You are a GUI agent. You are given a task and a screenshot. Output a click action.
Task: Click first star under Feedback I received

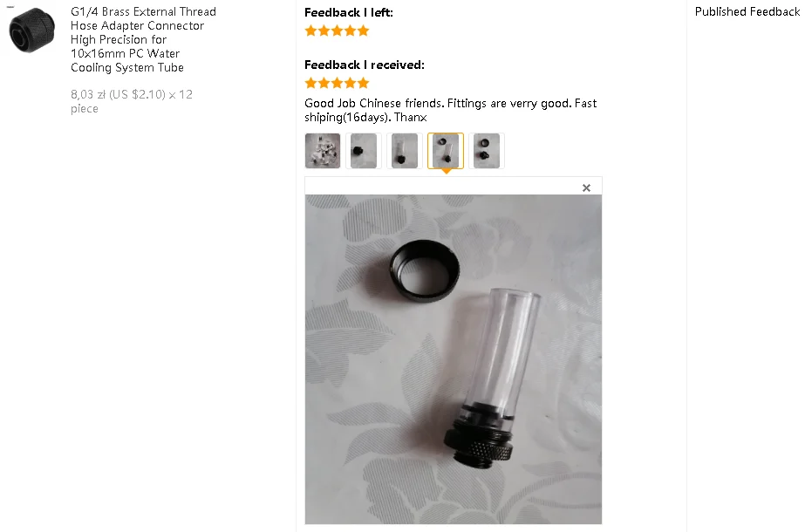(x=310, y=83)
